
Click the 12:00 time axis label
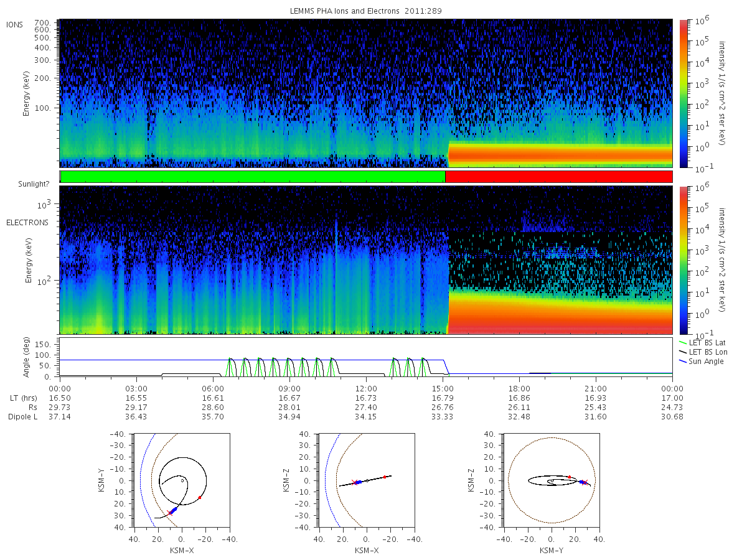366,388
